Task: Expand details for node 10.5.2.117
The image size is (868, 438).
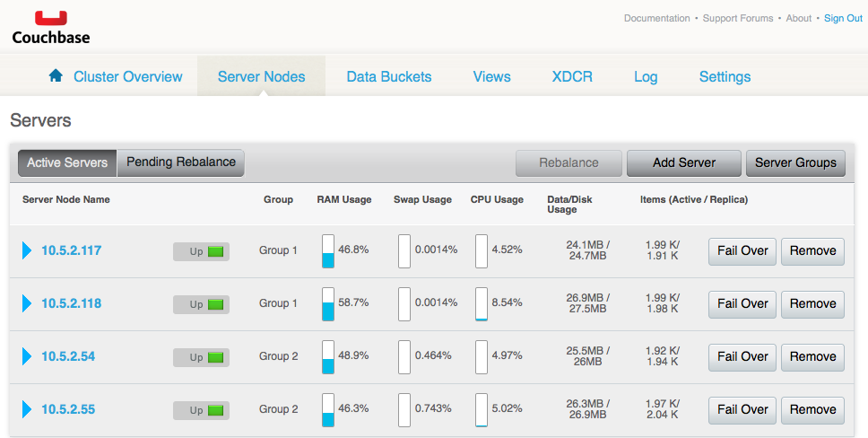Action: (x=27, y=251)
